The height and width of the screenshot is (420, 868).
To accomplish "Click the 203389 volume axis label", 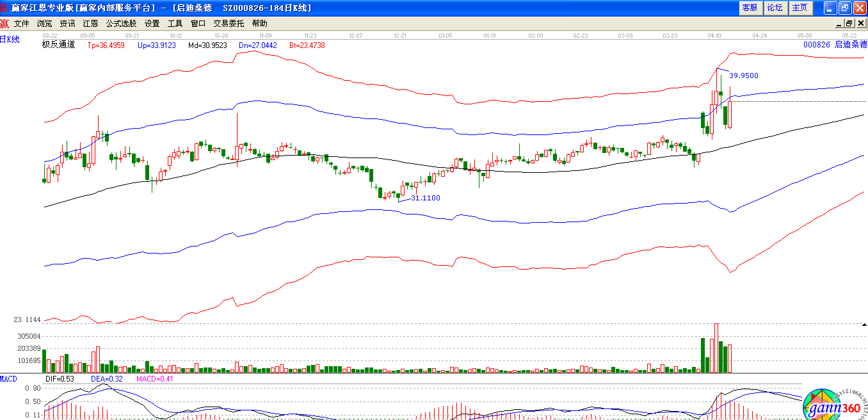I will click(x=29, y=349).
